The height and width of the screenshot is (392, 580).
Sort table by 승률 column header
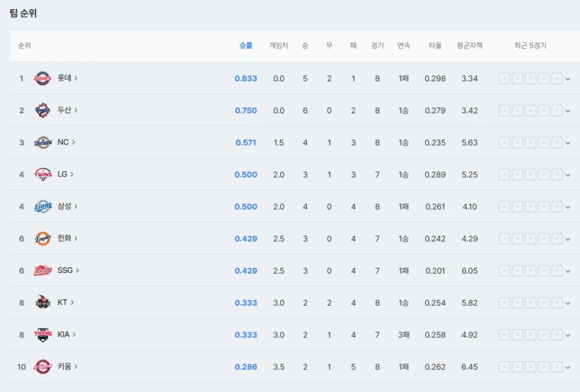246,46
